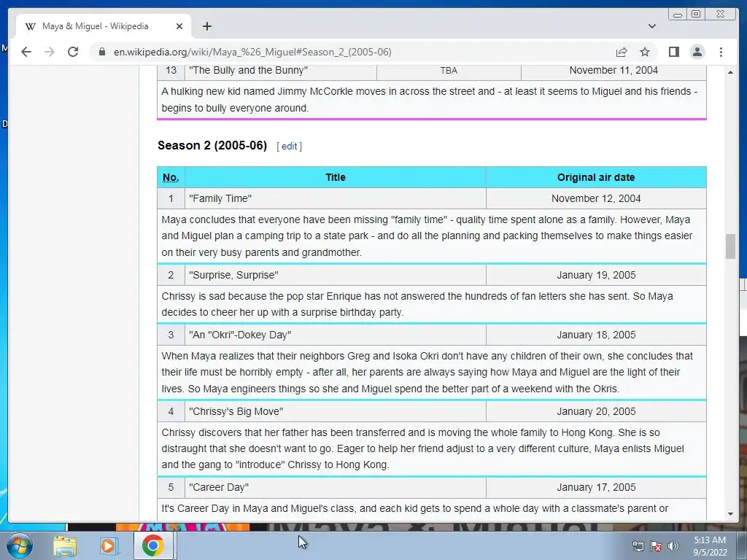
Task: Open a new tab with plus button
Action: coord(206,26)
